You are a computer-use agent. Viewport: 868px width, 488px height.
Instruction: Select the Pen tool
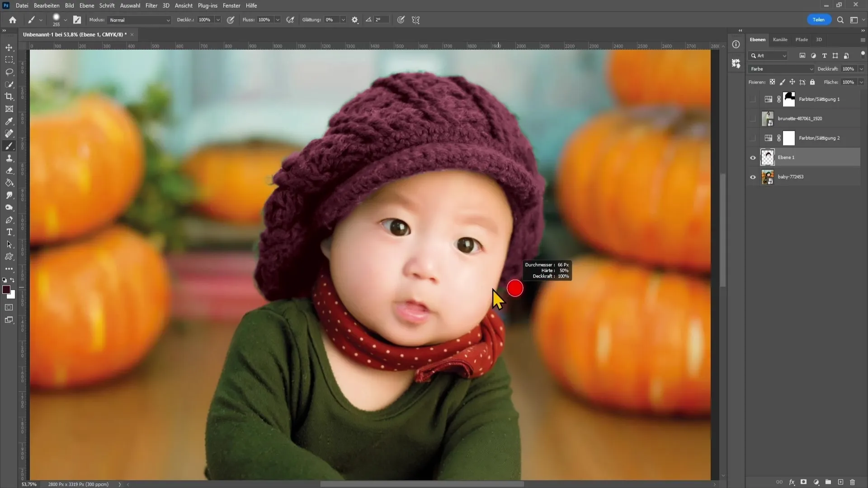pyautogui.click(x=9, y=220)
